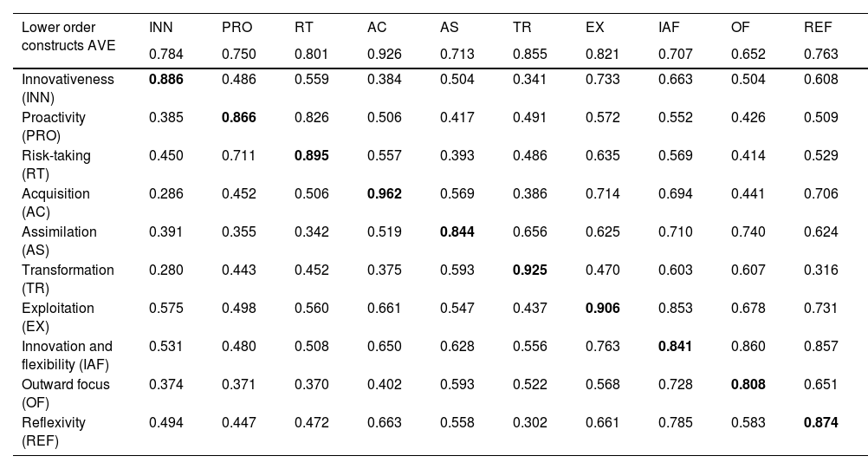
Task: Click the Outward focus (OF) row label
Action: 66,393
